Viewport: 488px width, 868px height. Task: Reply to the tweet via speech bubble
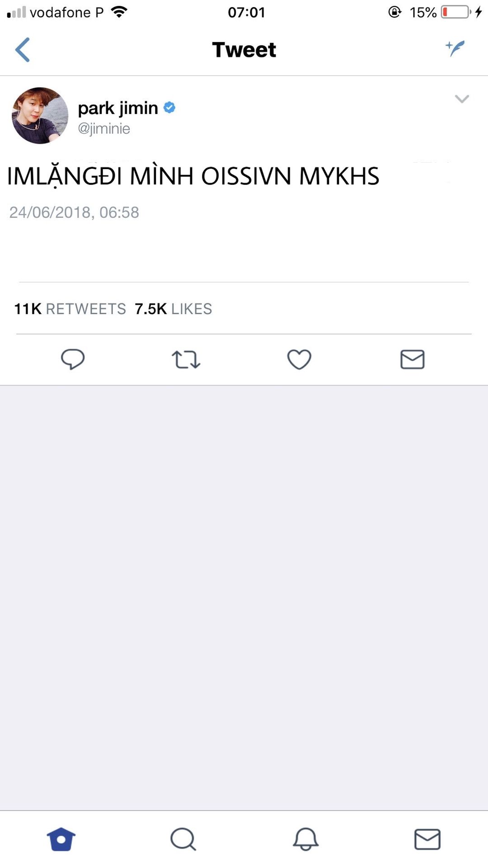(73, 359)
